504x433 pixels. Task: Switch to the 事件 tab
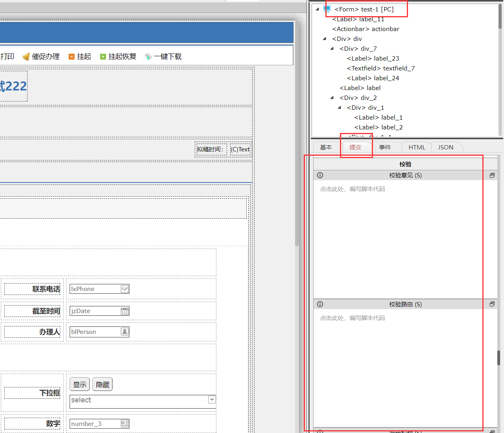tap(385, 147)
